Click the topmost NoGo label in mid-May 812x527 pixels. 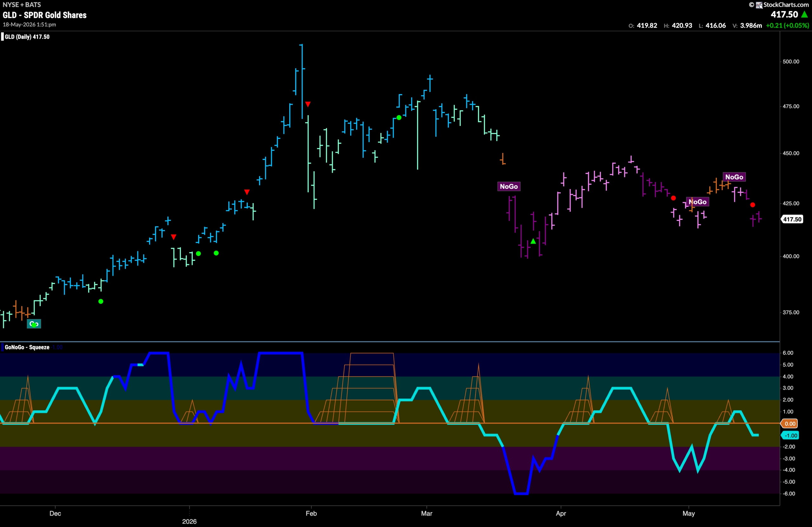[x=734, y=177]
